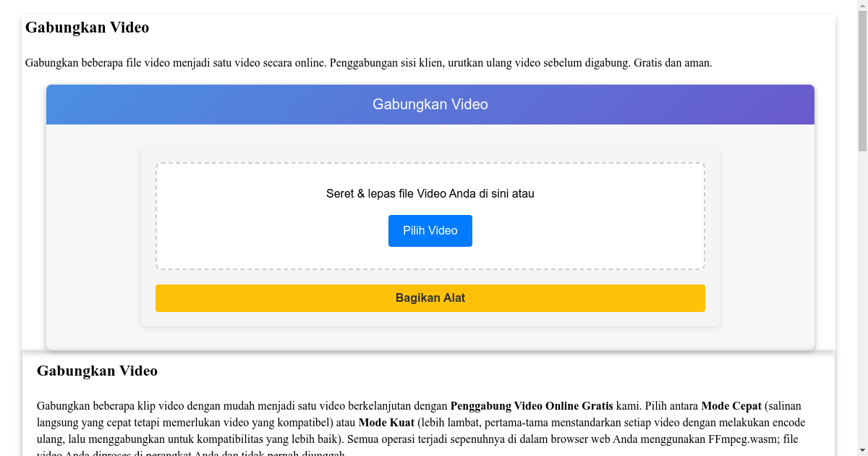Click the bold 'Mode Kuat' label
This screenshot has width=868, height=456.
click(387, 422)
